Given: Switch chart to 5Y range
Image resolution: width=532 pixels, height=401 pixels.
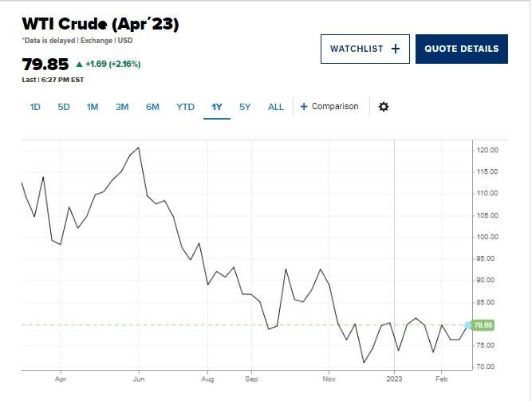Looking at the screenshot, I should click(x=245, y=107).
